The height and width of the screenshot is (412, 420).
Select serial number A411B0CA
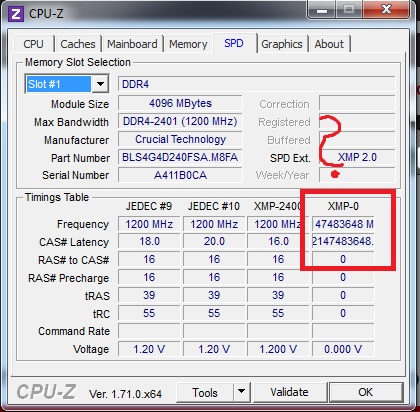pyautogui.click(x=180, y=175)
